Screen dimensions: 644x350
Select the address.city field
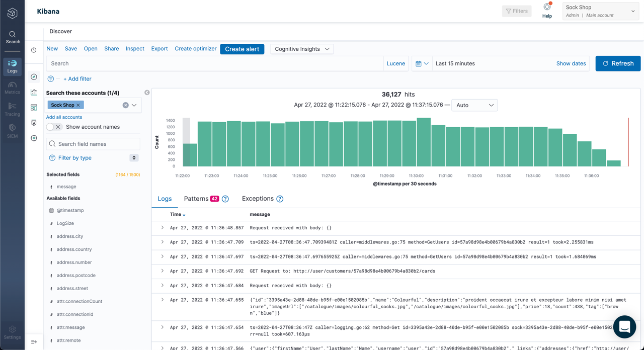70,236
